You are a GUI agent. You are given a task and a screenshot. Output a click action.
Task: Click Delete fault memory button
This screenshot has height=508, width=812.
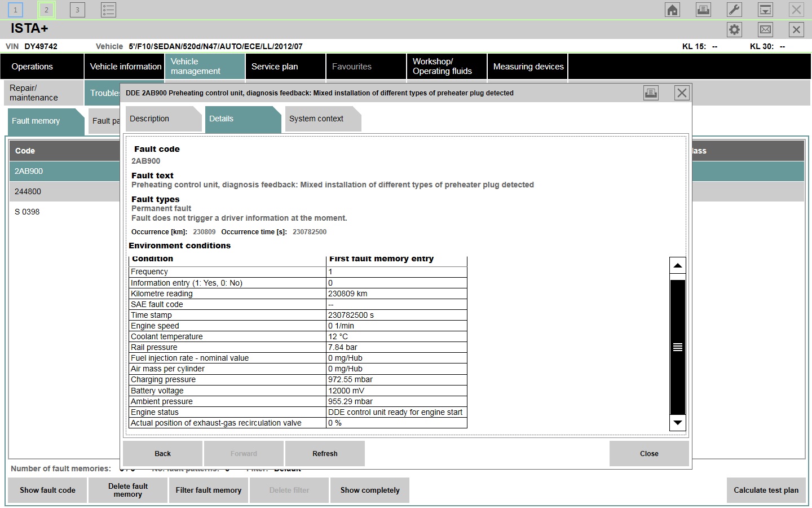coord(128,491)
